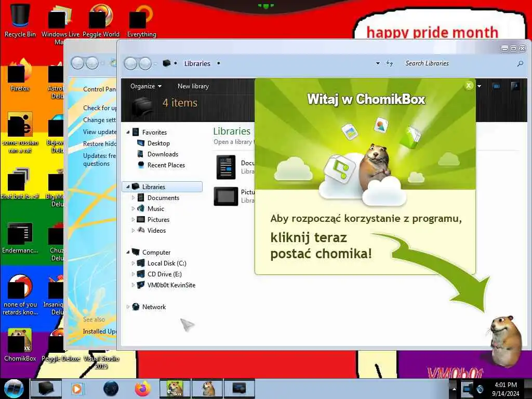
Task: Open Firefox from the taskbar
Action: click(143, 389)
